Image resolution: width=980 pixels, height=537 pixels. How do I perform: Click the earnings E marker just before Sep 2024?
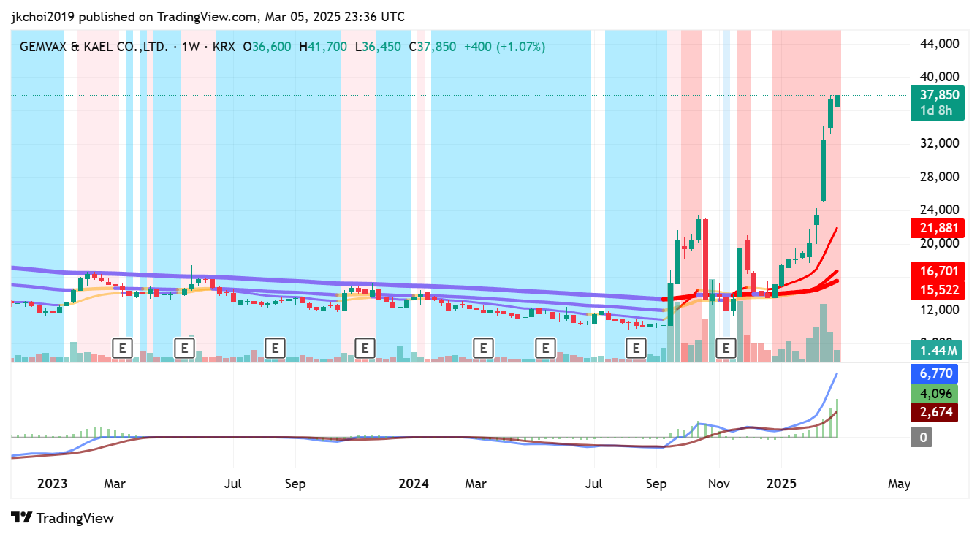[x=637, y=348]
